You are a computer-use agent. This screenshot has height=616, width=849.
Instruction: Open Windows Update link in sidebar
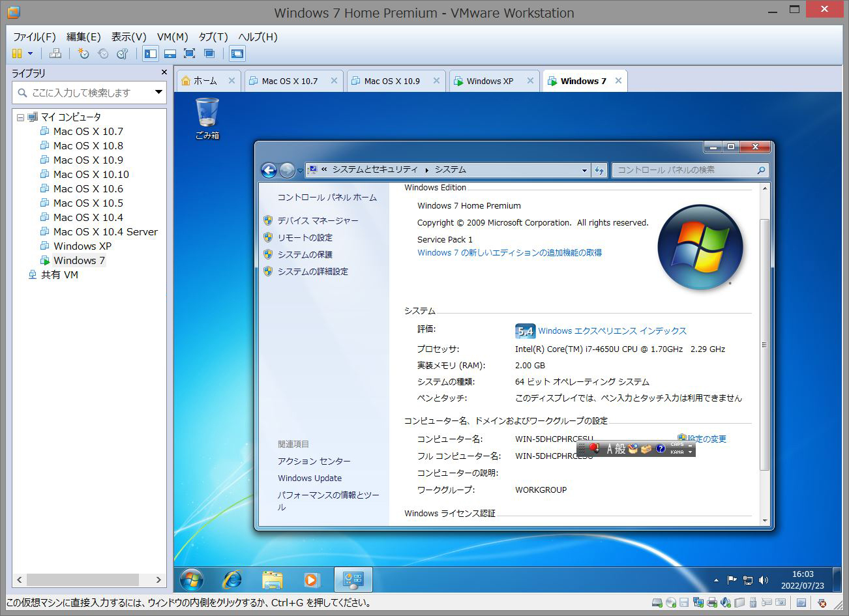309,478
